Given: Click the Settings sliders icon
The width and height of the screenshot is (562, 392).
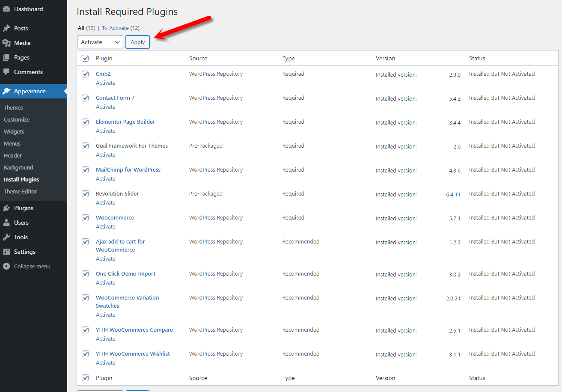Looking at the screenshot, I should [6, 252].
